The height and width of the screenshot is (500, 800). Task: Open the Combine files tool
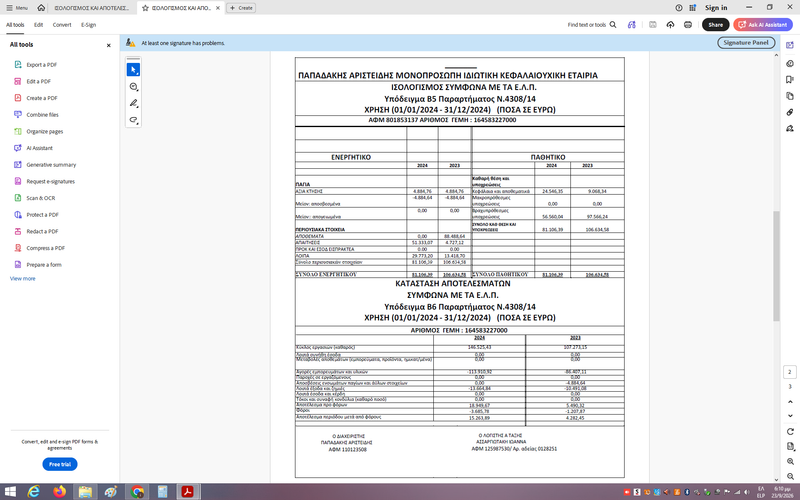click(x=36, y=115)
